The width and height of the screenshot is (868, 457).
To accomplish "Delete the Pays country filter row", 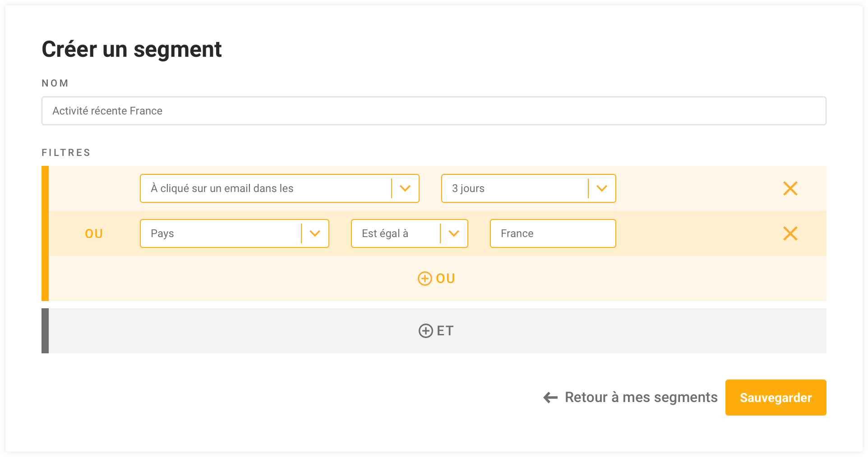I will [x=790, y=233].
